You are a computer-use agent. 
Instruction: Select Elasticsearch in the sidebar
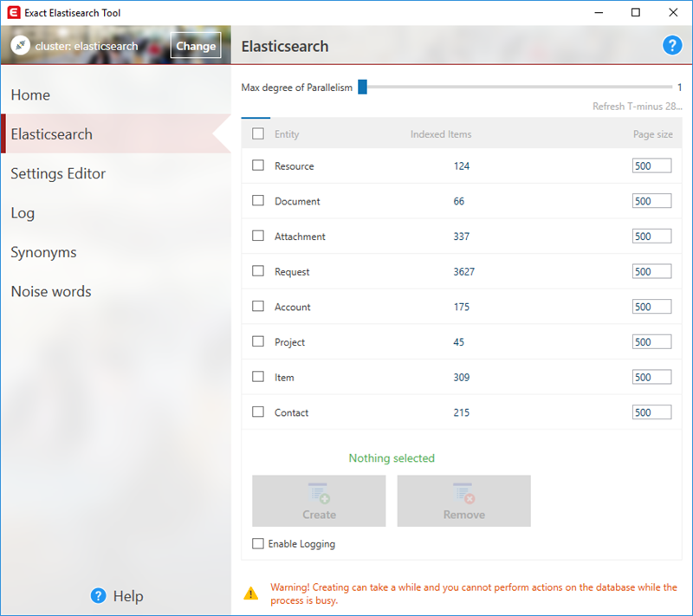[x=116, y=134]
